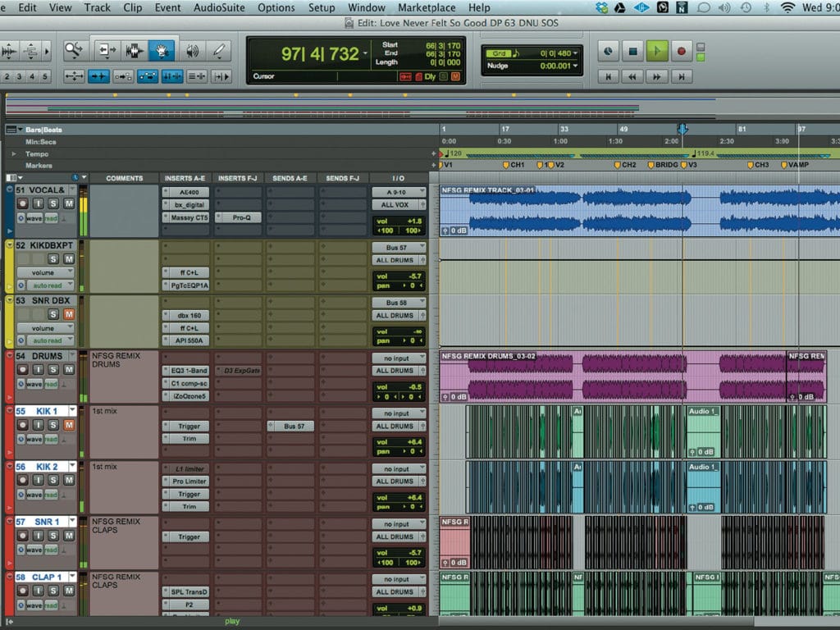840x630 pixels.
Task: Open the Options menu
Action: [276, 7]
